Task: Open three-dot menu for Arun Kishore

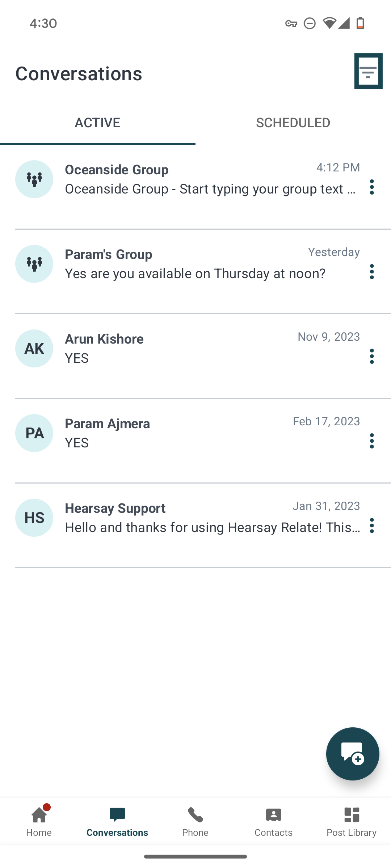Action: click(x=372, y=356)
